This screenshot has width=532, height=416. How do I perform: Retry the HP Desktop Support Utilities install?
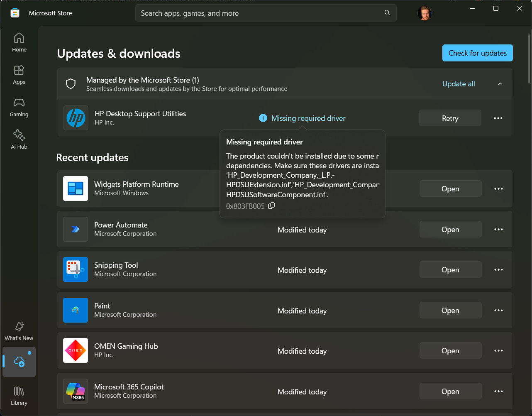point(450,118)
